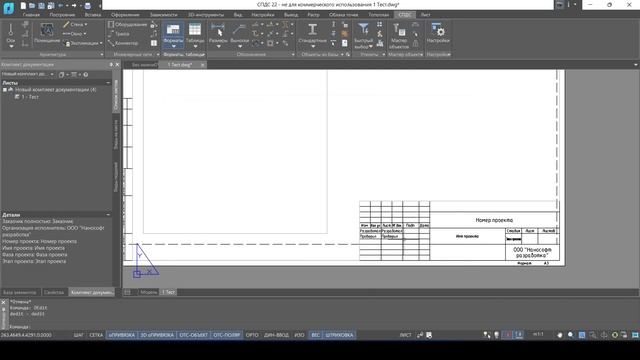Expand the Инженерные сети ribbon group

pyautogui.click(x=158, y=54)
